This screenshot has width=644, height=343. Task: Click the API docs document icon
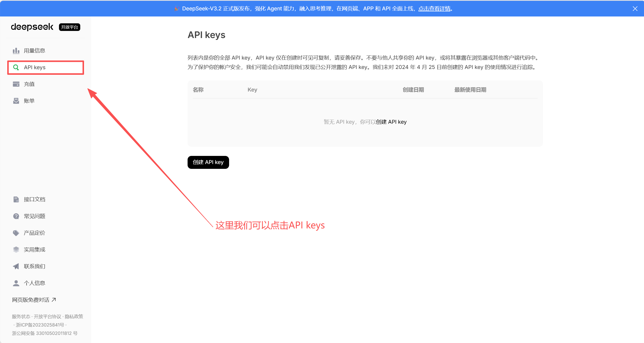click(16, 200)
